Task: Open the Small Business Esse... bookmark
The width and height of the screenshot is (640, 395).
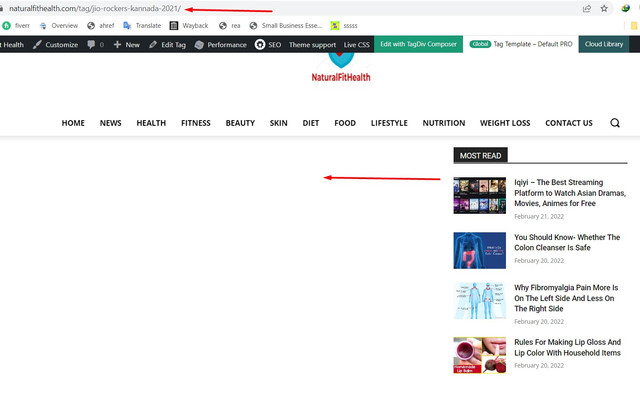Action: coord(285,25)
